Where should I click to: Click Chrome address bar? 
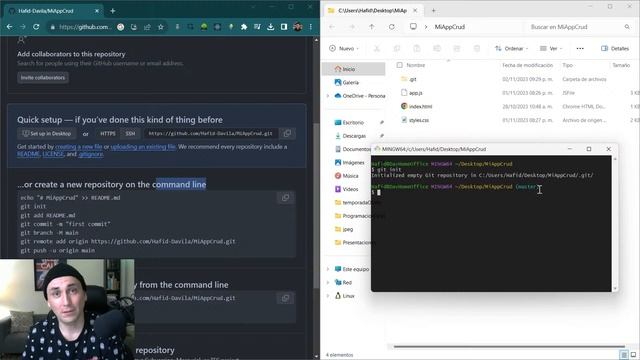(x=84, y=27)
